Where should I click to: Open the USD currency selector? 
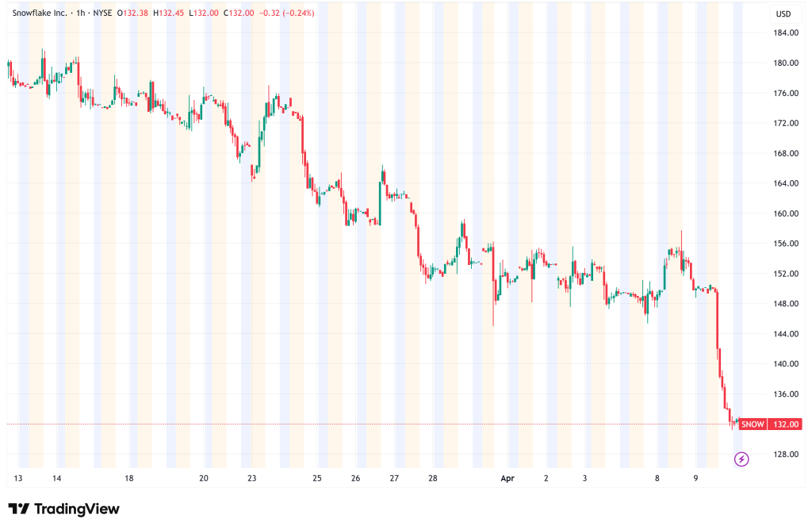pos(783,14)
